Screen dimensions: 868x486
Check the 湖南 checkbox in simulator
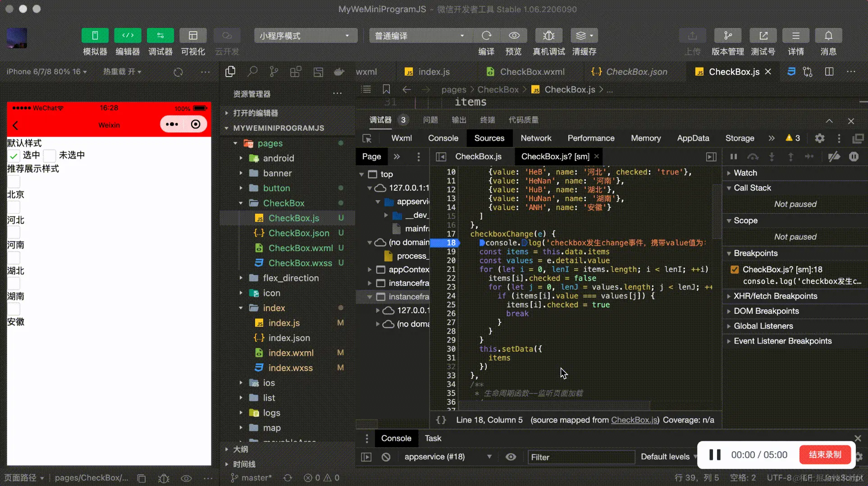pos(14,284)
